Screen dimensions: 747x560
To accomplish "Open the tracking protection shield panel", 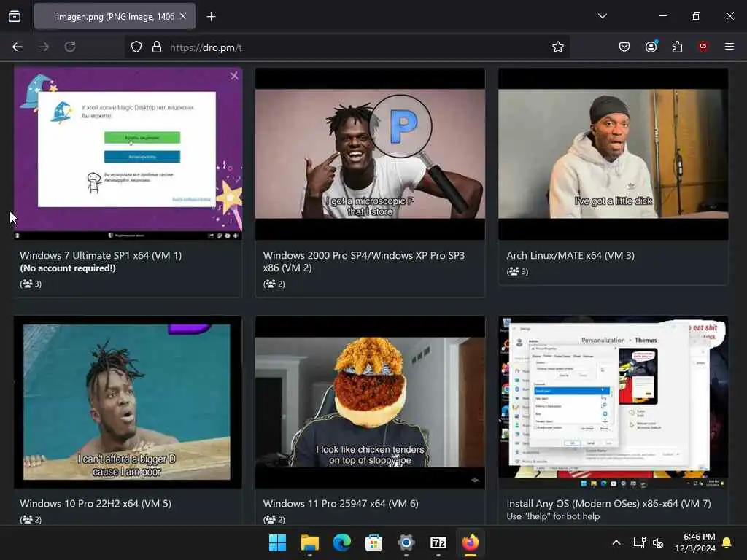I will point(136,47).
